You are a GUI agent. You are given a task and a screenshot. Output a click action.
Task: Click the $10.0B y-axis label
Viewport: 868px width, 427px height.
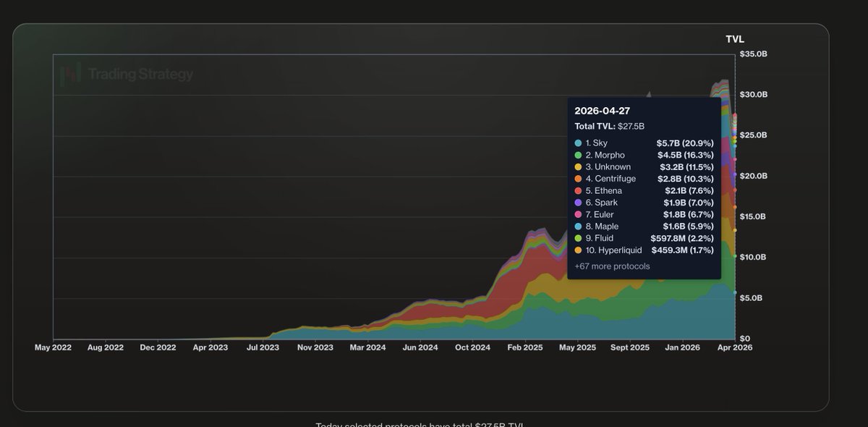pyautogui.click(x=753, y=257)
